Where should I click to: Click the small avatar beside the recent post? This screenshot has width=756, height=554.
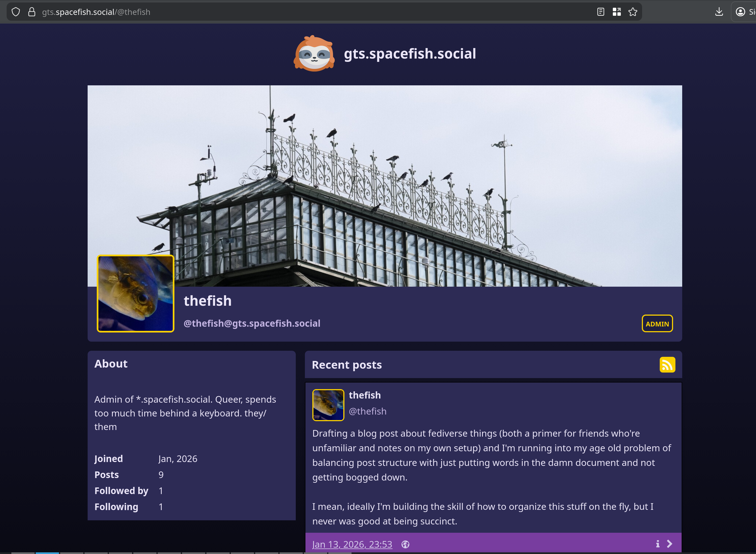tap(328, 405)
